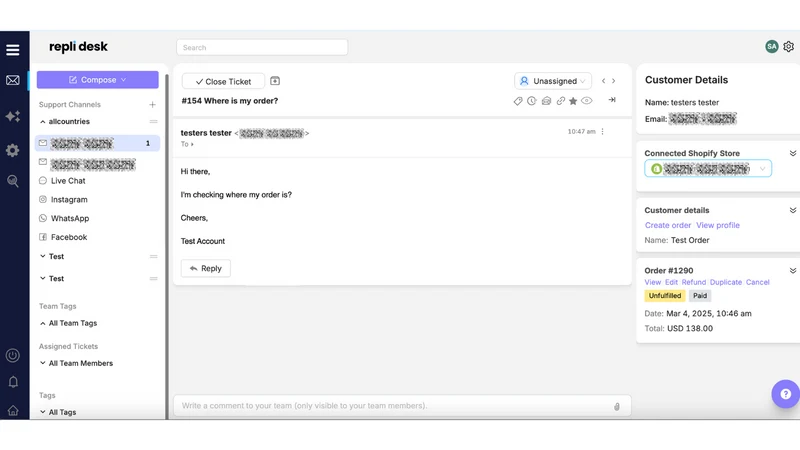Image resolution: width=800 pixels, height=450 pixels.
Task: Expand All Tags section
Action: [42, 412]
